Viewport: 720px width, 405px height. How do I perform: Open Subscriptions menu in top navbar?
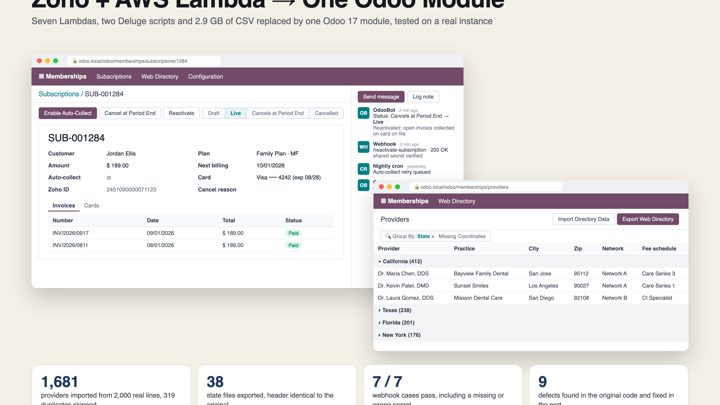114,77
